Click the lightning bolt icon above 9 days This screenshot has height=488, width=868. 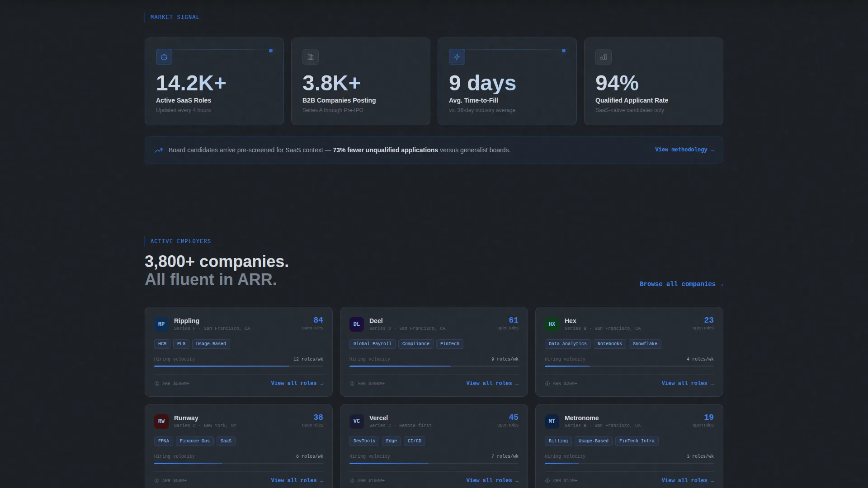pyautogui.click(x=457, y=57)
